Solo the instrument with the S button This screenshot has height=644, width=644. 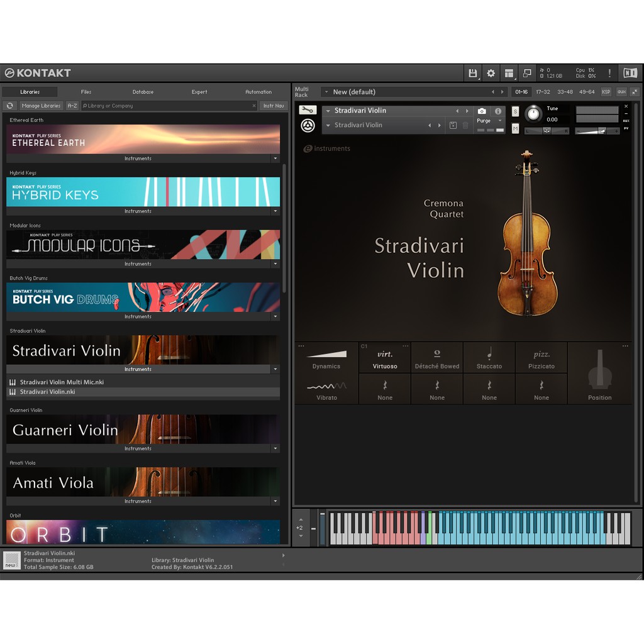pos(516,111)
